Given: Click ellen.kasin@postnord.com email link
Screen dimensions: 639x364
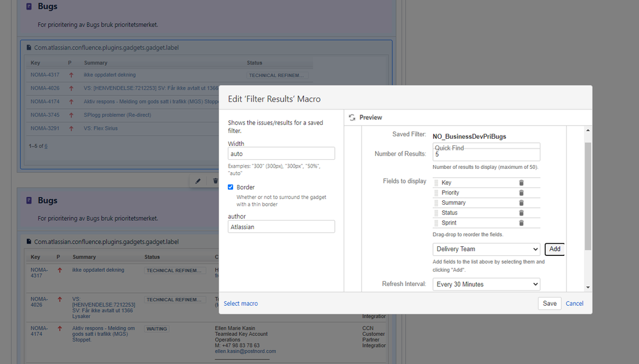Looking at the screenshot, I should (x=245, y=351).
